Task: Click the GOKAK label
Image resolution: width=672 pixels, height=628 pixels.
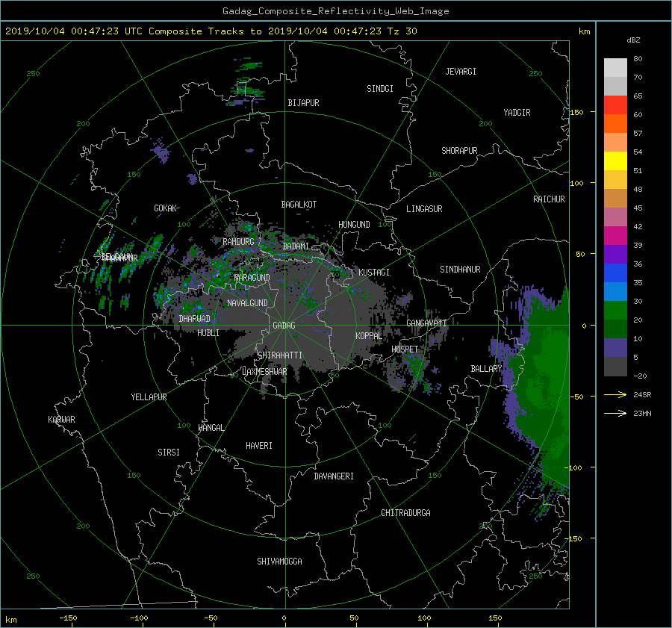Action: [x=165, y=208]
